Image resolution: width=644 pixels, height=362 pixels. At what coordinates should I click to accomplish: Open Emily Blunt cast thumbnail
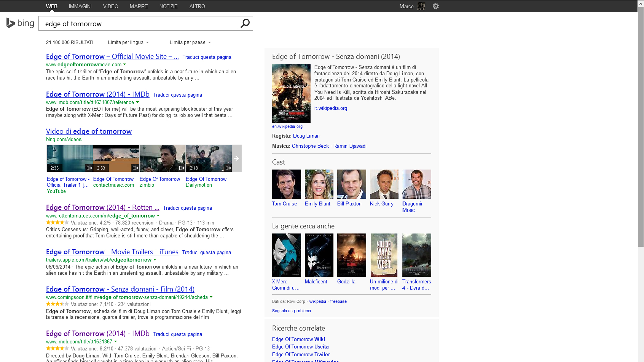point(319,184)
